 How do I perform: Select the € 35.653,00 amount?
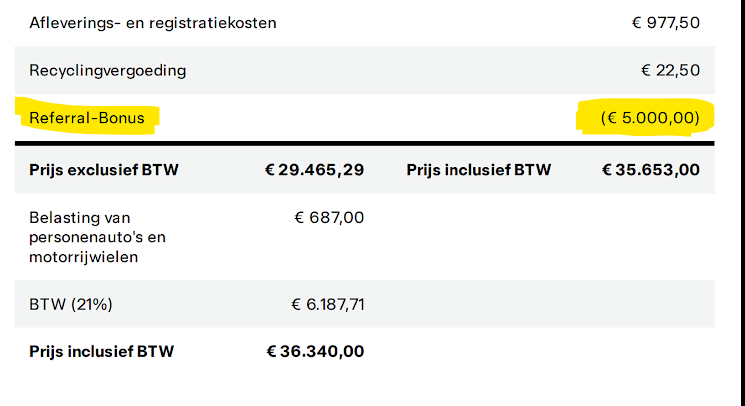[x=650, y=170]
